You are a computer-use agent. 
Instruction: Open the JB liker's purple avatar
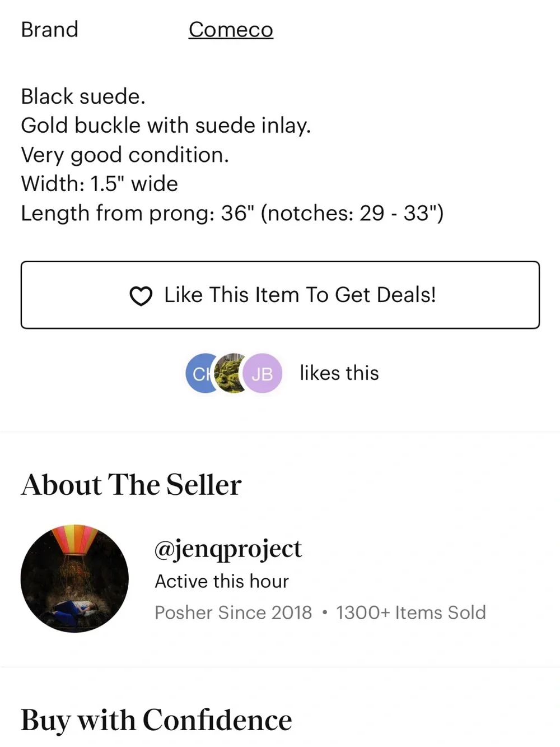point(262,373)
